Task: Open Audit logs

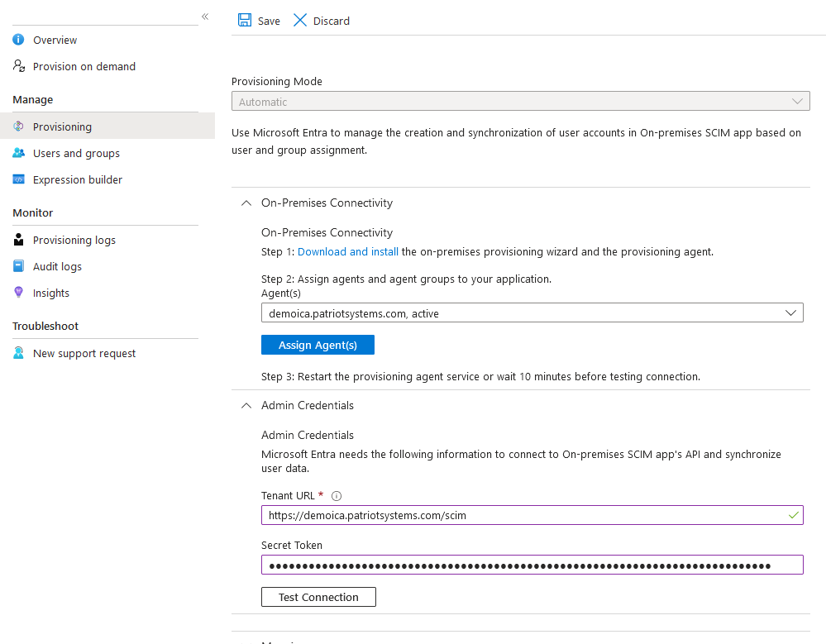Action: click(x=57, y=266)
